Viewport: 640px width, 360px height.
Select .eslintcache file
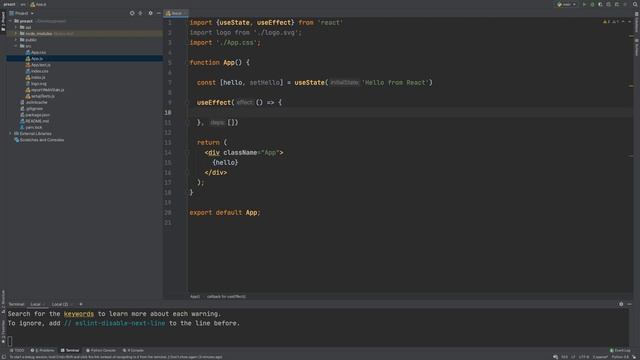click(34, 102)
